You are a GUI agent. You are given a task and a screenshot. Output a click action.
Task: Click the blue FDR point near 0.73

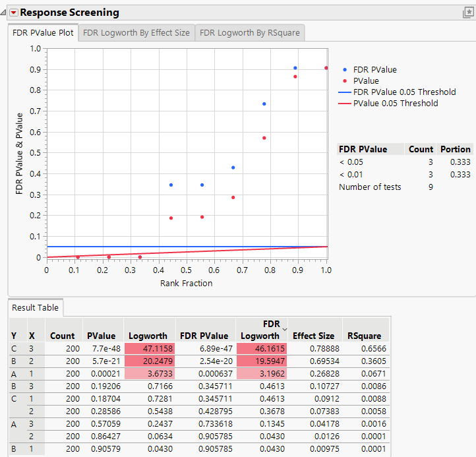click(x=264, y=104)
